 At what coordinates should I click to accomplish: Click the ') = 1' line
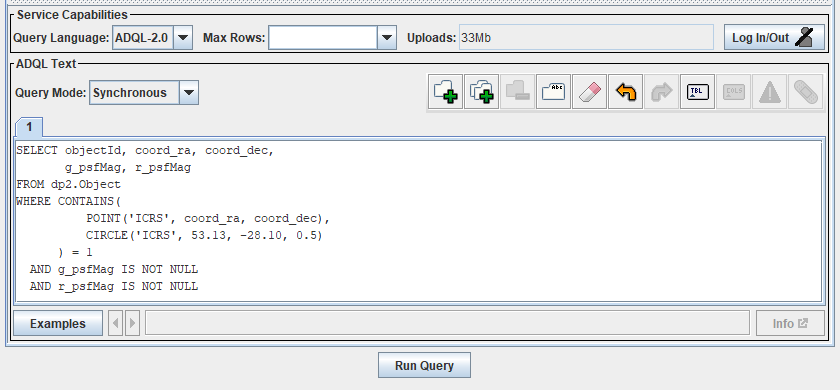coord(76,252)
